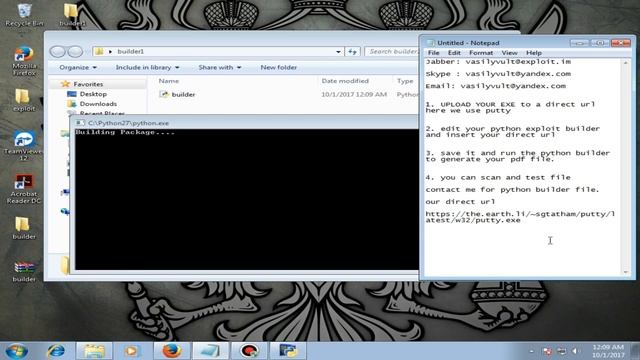
Task: Switch to Notepad via taskbar icon
Action: click(x=210, y=351)
